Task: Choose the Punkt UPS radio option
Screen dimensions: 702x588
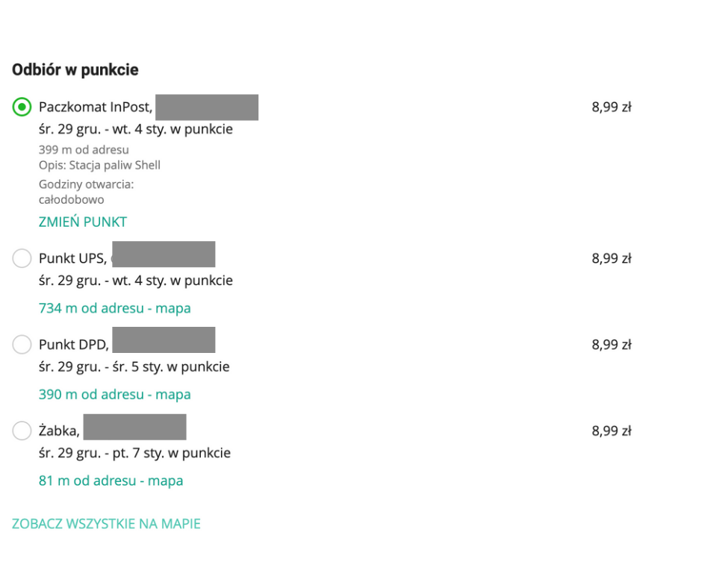Action: point(22,259)
